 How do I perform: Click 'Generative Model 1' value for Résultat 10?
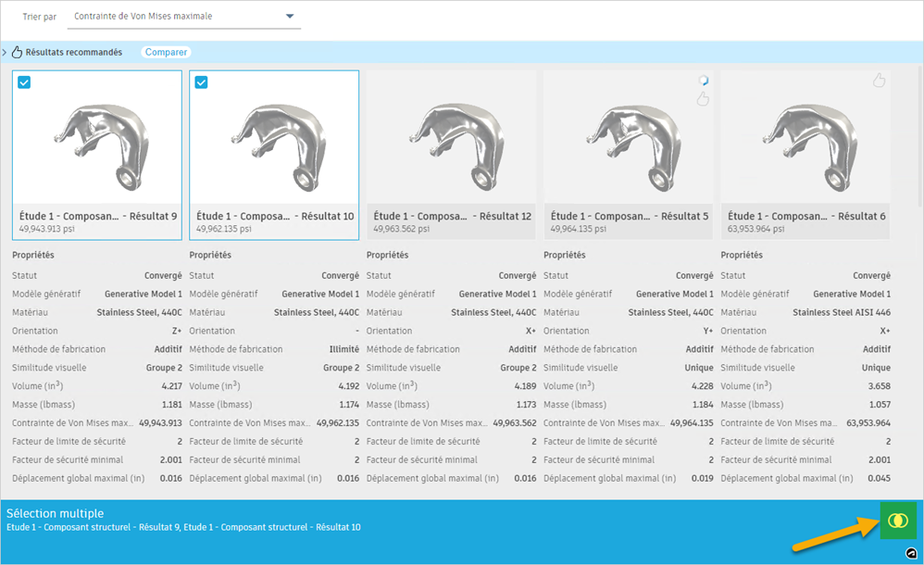320,294
